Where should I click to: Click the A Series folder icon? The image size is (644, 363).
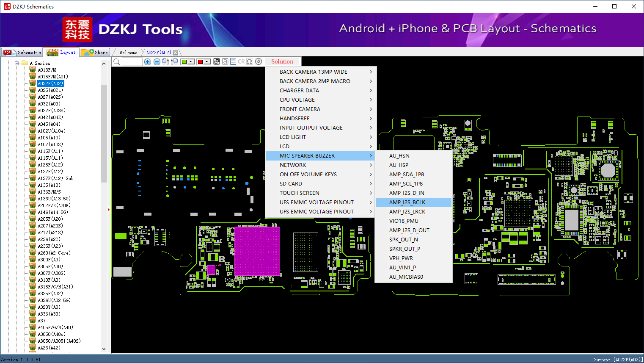[x=25, y=63]
